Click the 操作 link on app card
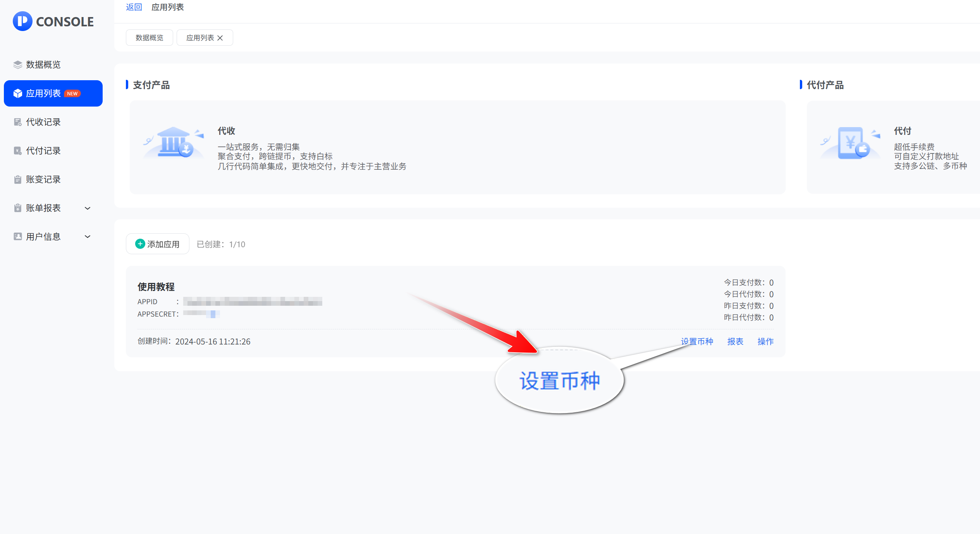980x534 pixels. [765, 341]
